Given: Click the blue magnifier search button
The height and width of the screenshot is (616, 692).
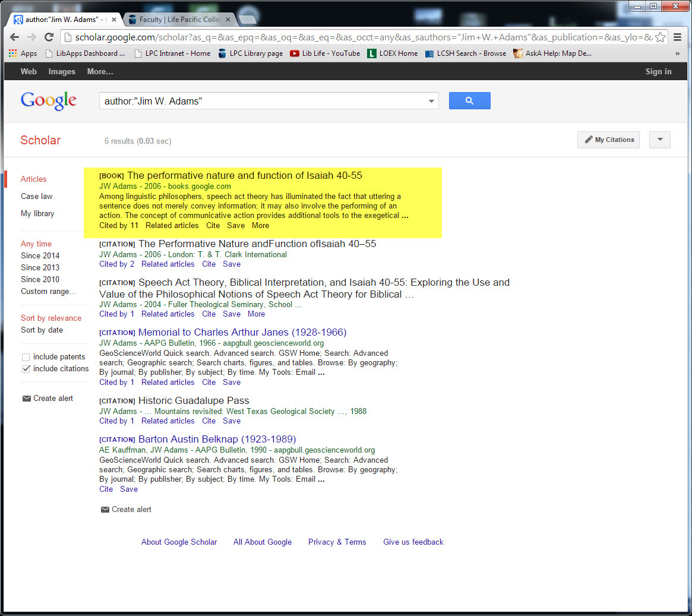Looking at the screenshot, I should point(470,100).
